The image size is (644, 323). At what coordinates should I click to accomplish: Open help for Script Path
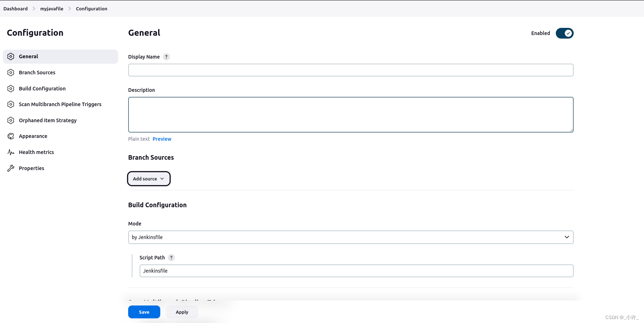171,258
